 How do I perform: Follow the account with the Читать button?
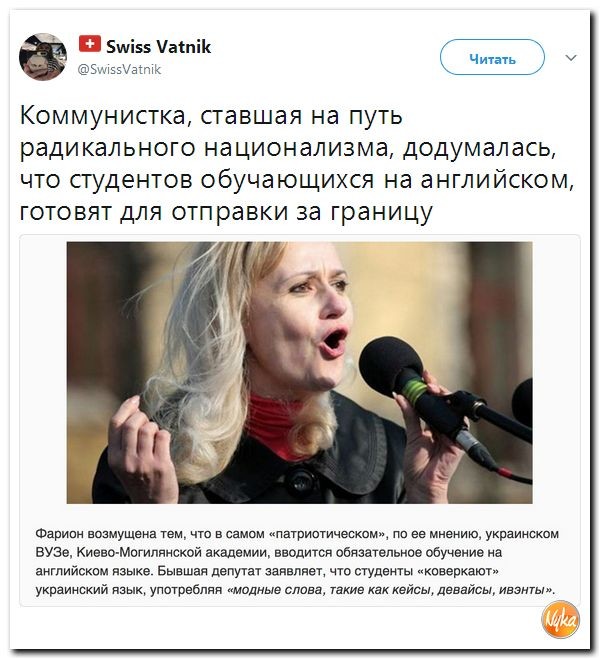pyautogui.click(x=492, y=58)
